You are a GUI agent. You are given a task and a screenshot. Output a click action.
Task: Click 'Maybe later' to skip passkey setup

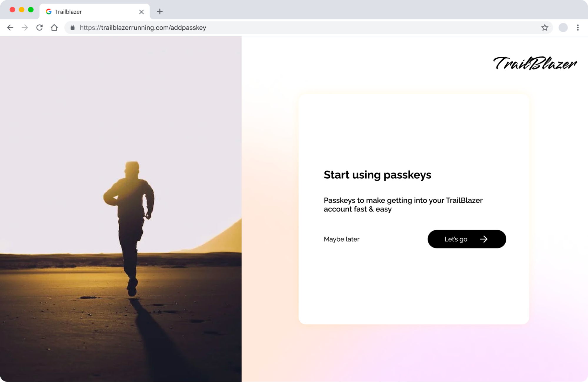(x=342, y=239)
